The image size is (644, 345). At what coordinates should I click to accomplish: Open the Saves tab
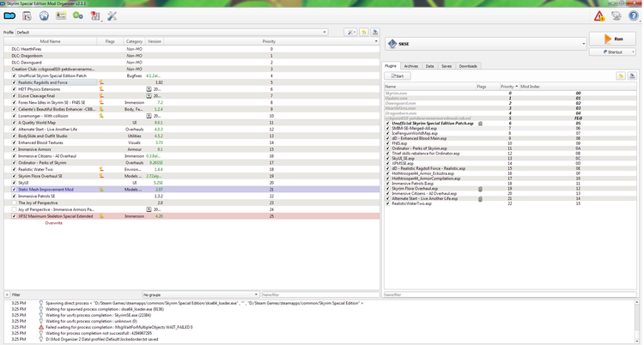[x=447, y=66]
